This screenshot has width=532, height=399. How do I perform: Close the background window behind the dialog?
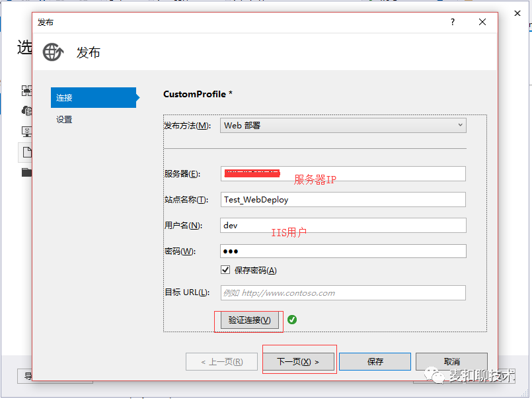517,13
